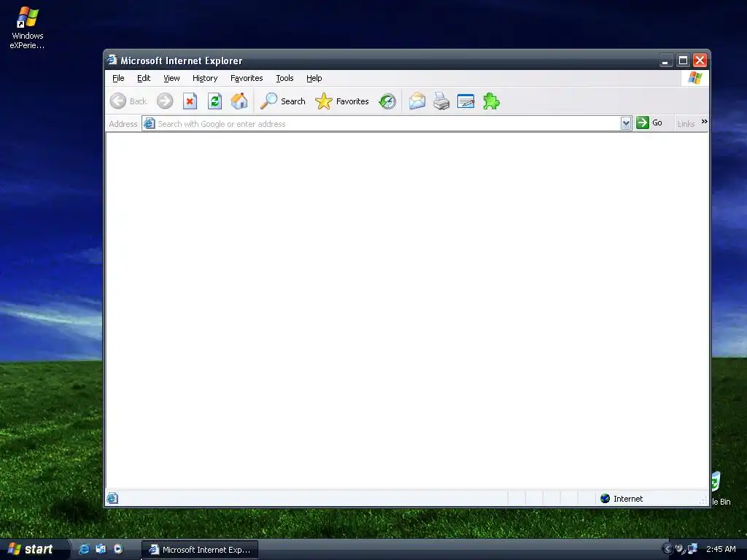Refresh the page with green arrows icon
This screenshot has height=560, width=747.
point(215,101)
